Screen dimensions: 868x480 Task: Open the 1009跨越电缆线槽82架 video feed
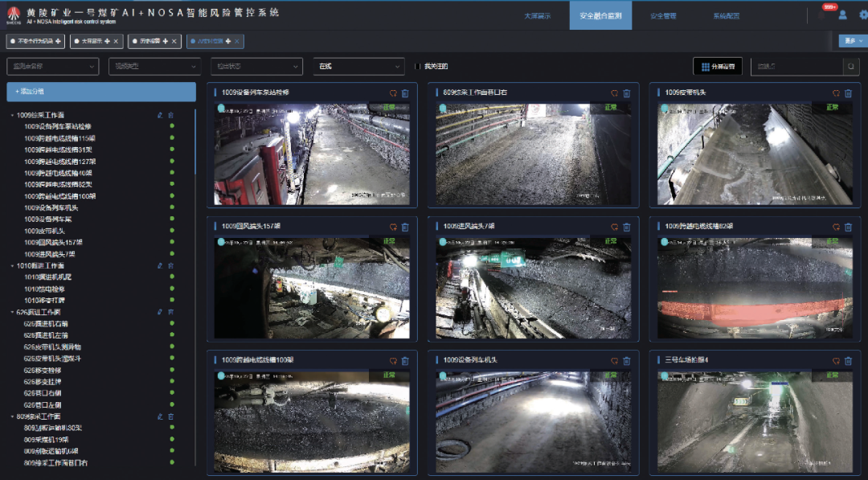[x=755, y=288]
